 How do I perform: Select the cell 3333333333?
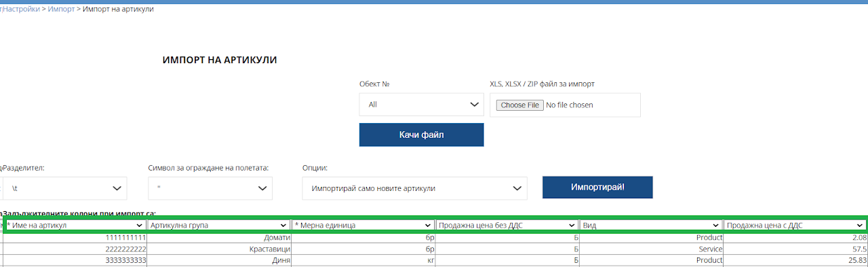[x=75, y=260]
